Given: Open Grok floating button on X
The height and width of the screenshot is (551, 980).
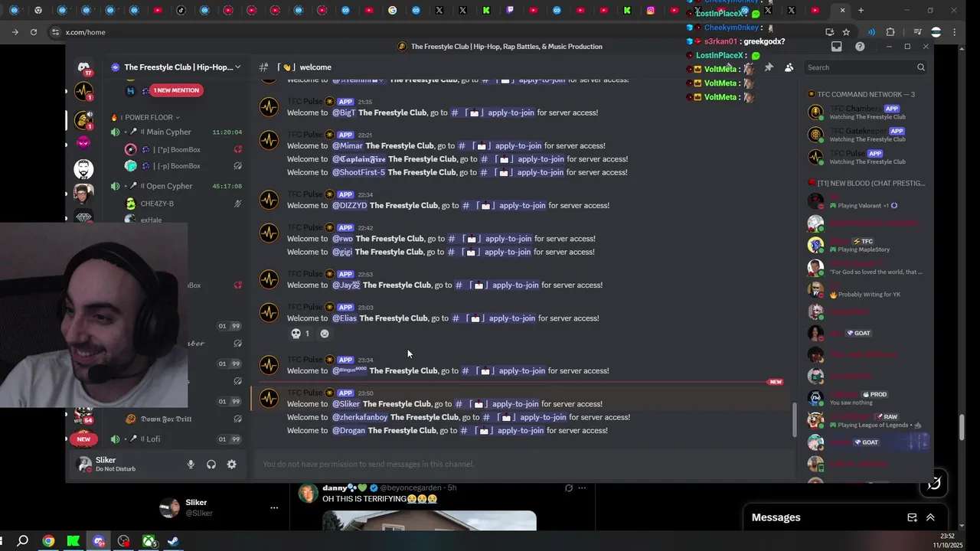Looking at the screenshot, I should (934, 483).
